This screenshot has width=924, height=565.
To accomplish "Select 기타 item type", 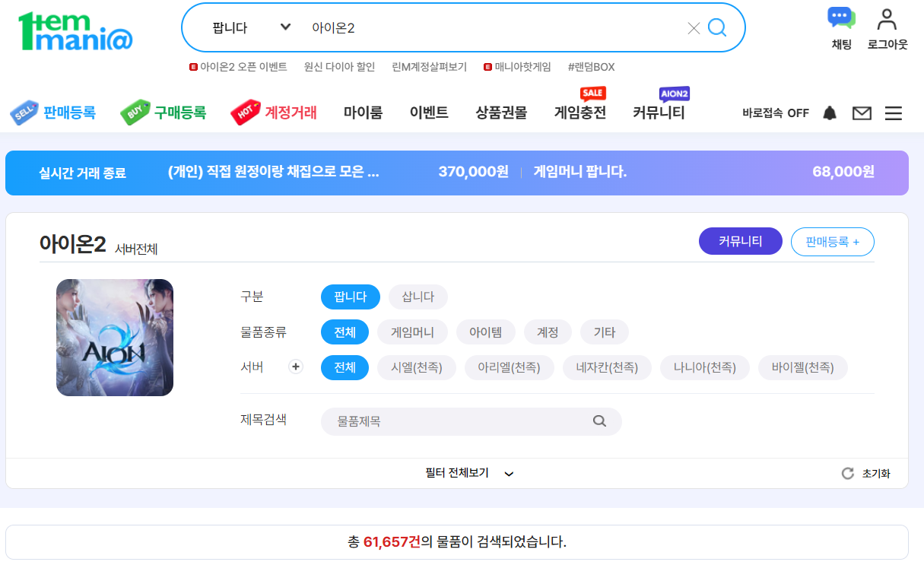I will (x=605, y=332).
